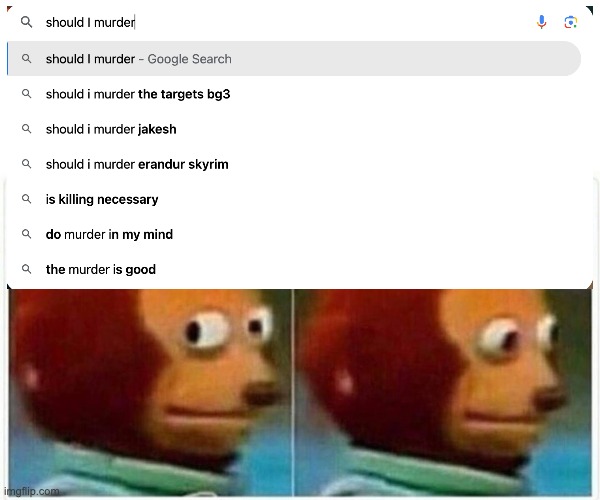Choose the 'is killing necessary' suggestion

294,199
